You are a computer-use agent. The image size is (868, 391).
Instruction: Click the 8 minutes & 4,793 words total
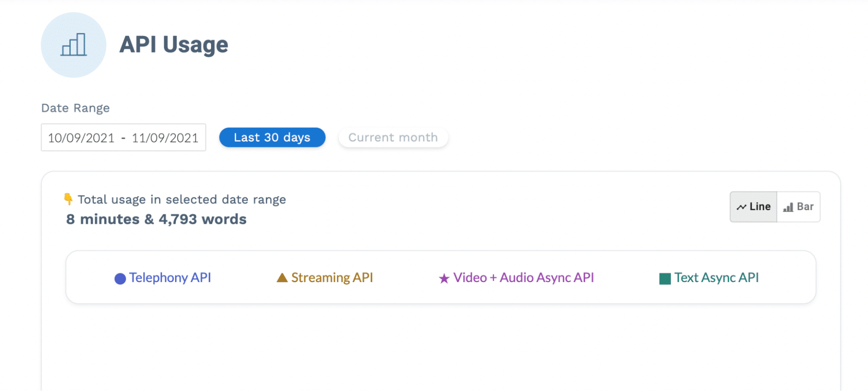[x=156, y=220]
